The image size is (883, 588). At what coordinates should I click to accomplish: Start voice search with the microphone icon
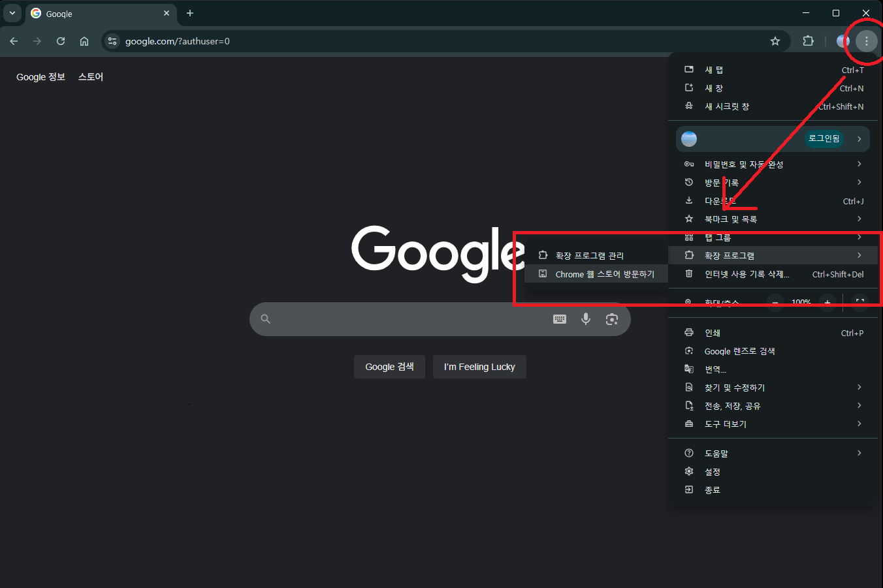586,319
